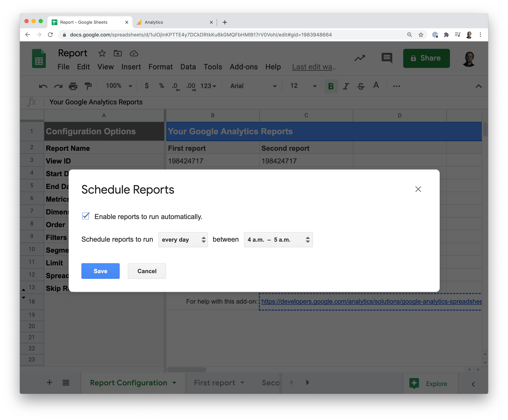This screenshot has width=508, height=420.
Task: Open the Tools menu
Action: tap(213, 67)
